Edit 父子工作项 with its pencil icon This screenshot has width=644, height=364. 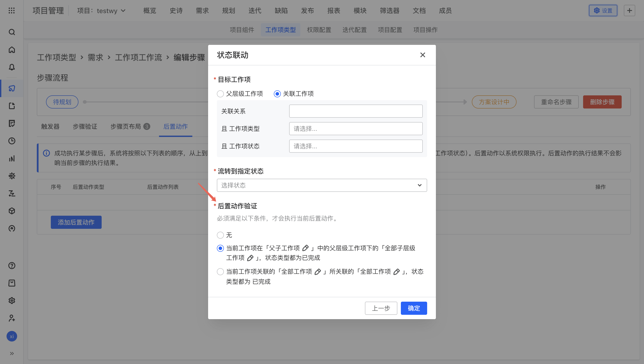tap(305, 248)
